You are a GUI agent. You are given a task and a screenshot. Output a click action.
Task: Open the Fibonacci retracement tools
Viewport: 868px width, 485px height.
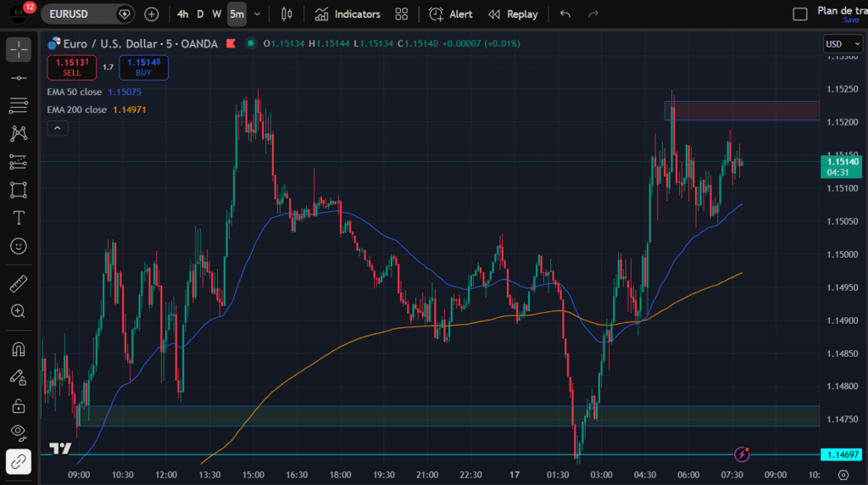(x=19, y=105)
